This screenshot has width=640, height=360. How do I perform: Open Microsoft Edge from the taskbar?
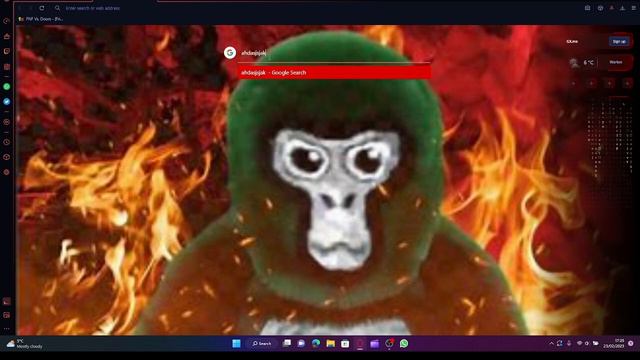[x=316, y=344]
